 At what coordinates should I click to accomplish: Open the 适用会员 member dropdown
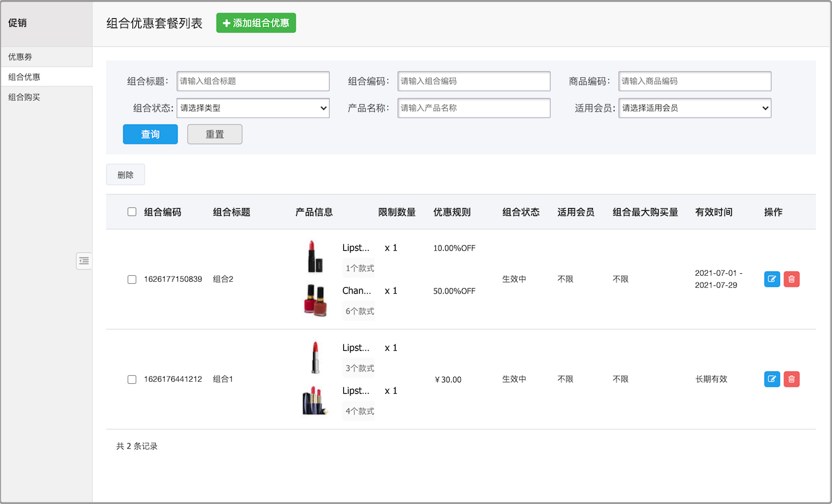694,108
